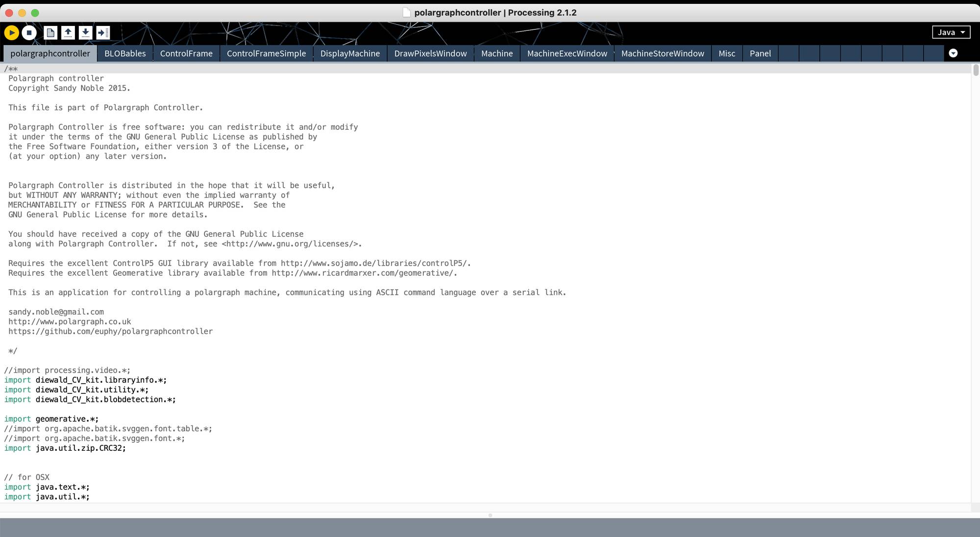Click 'import diewald_CV_kit.blobdetection.*;' line

(90, 400)
